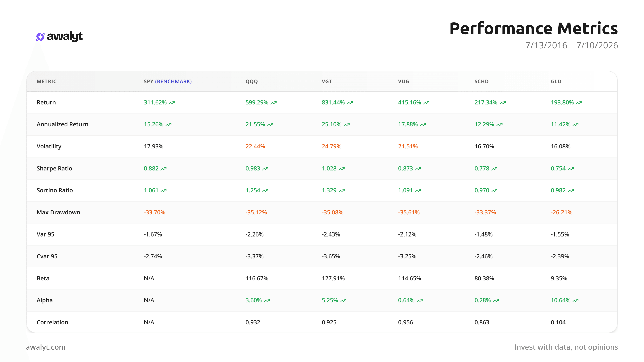644x362 pixels.
Task: Click the Correlation row label
Action: coord(53,322)
